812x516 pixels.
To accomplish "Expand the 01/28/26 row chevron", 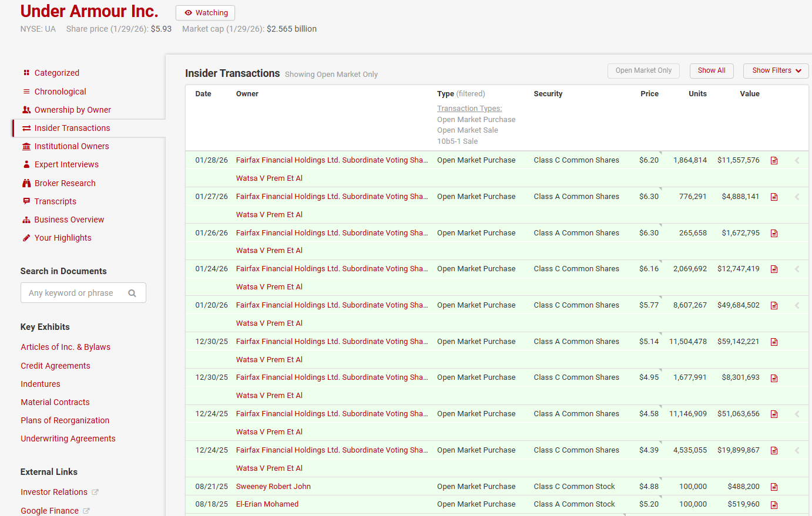I will [797, 160].
